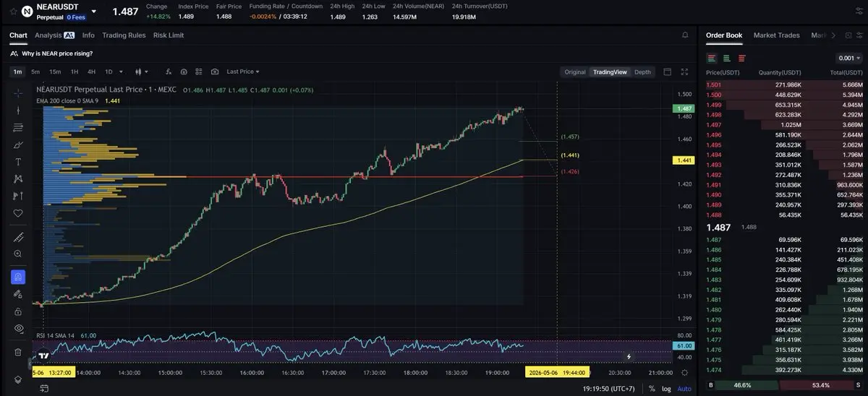Select the Order Book tab
868x396 pixels.
click(724, 35)
